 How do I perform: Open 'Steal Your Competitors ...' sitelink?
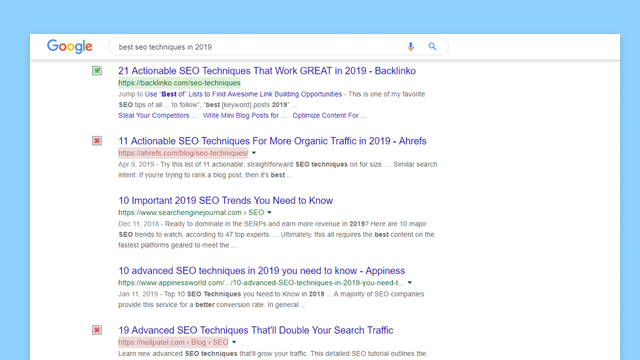(158, 116)
